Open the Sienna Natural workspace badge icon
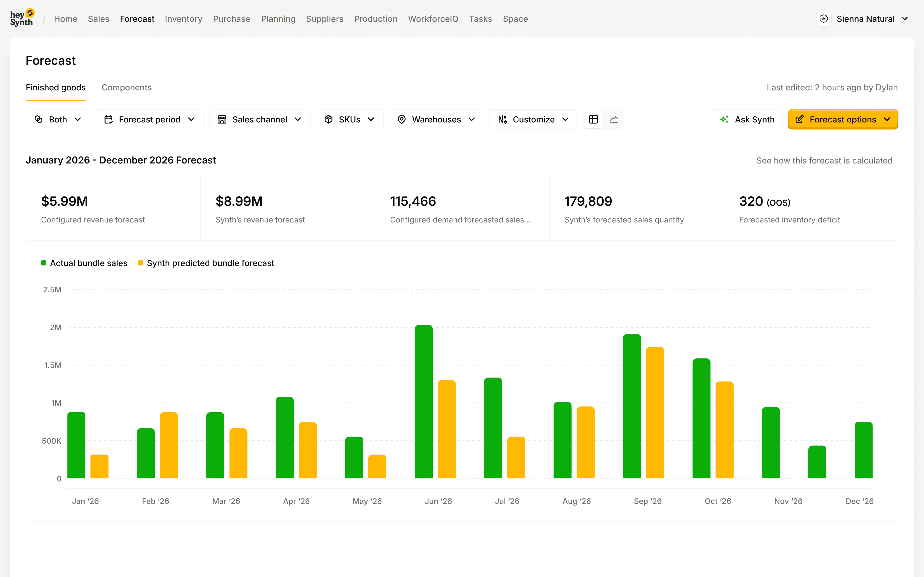Viewport: 924px width, 577px height. pyautogui.click(x=824, y=18)
